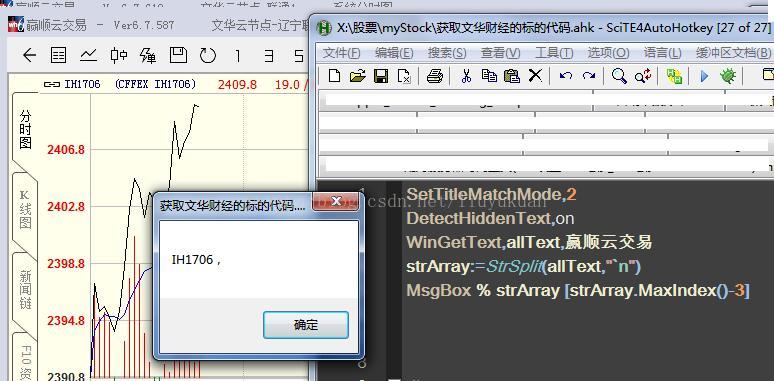Open the 搜索(S) menu in SciTE

coord(447,52)
